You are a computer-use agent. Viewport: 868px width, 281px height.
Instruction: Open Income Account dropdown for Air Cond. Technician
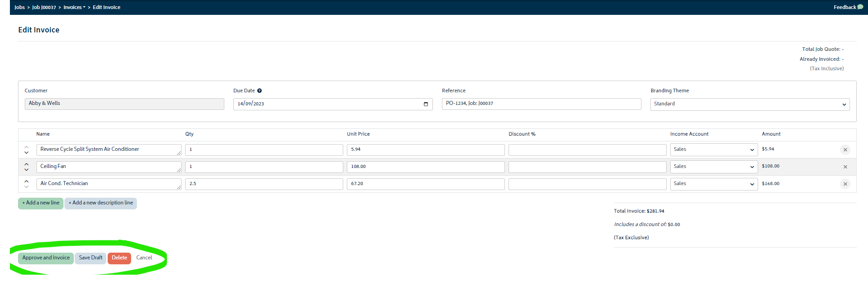pos(713,184)
